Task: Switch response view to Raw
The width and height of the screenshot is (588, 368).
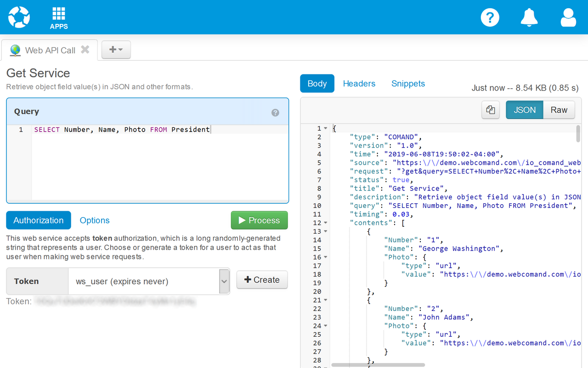Action: pos(559,110)
